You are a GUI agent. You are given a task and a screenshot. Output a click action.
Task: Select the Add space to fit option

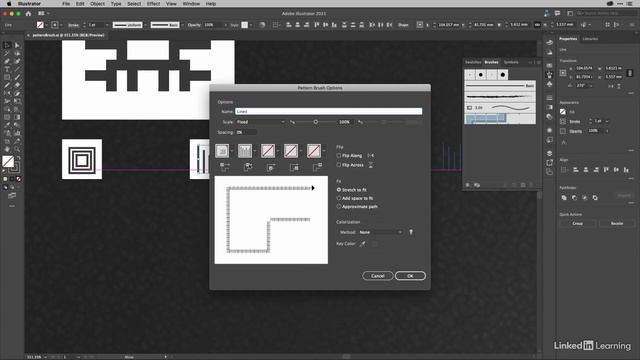339,198
